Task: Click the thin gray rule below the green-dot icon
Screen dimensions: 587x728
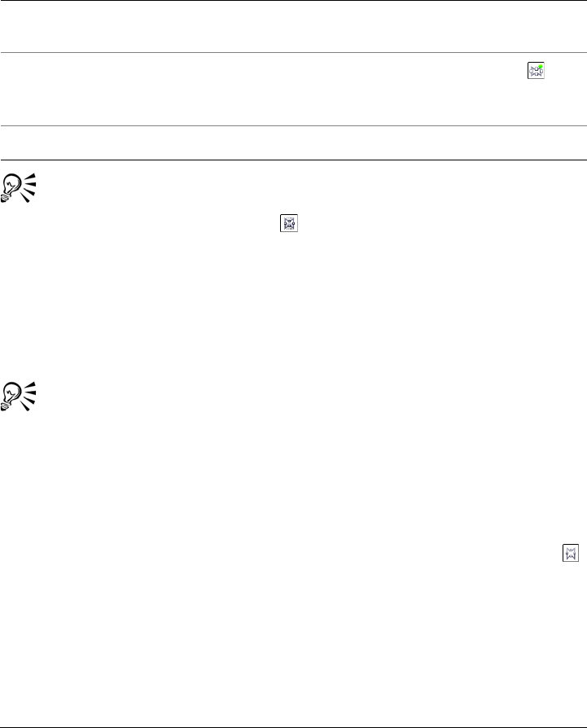Action: [x=293, y=125]
